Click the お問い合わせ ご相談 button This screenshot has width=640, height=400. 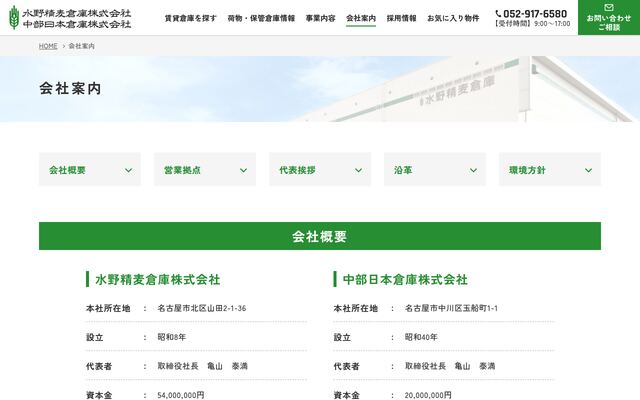(x=609, y=18)
